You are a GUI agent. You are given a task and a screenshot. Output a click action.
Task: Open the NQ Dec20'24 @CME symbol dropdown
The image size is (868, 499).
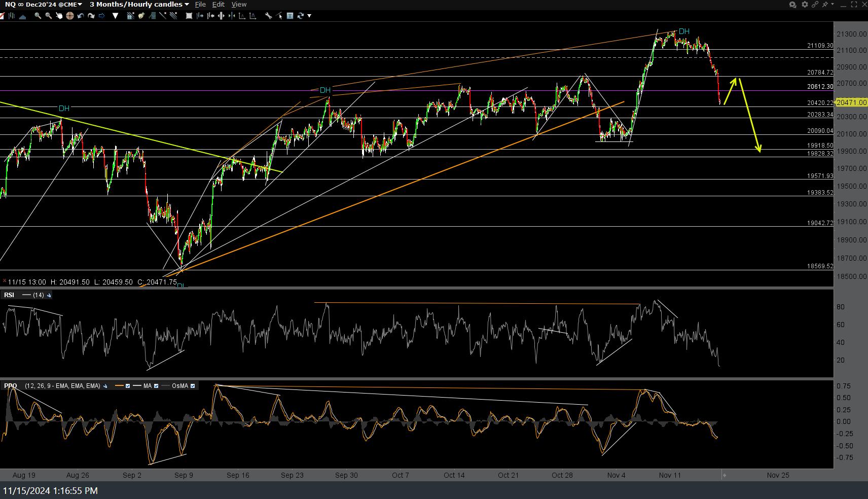(x=44, y=5)
